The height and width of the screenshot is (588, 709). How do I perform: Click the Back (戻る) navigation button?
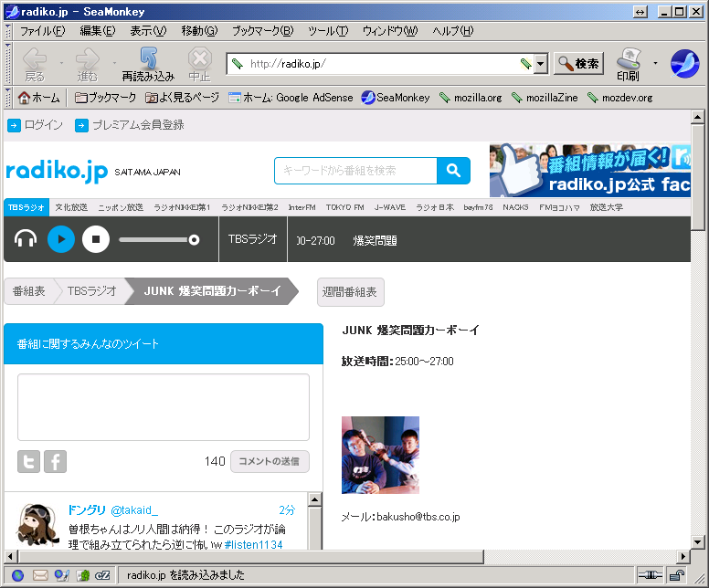pyautogui.click(x=35, y=65)
